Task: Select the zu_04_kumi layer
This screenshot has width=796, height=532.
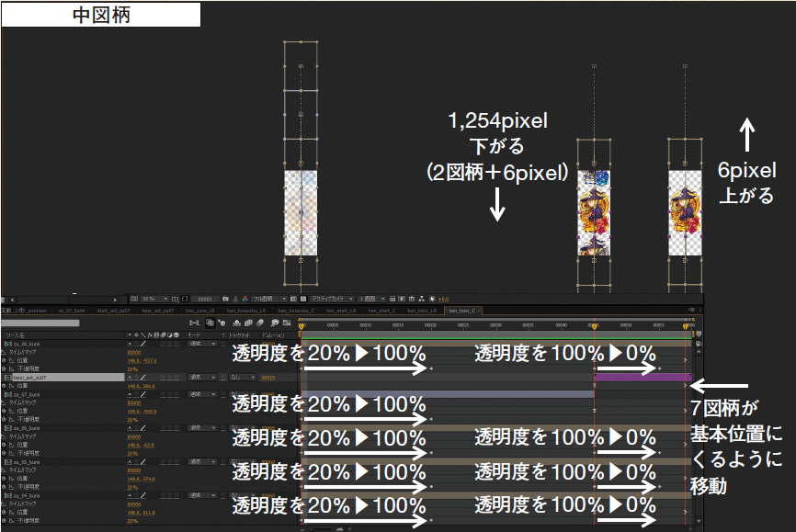Action: [x=27, y=495]
